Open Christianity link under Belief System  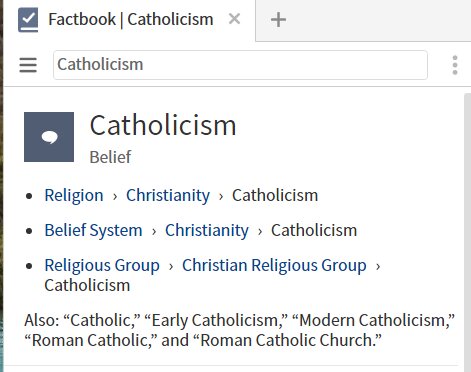click(207, 230)
